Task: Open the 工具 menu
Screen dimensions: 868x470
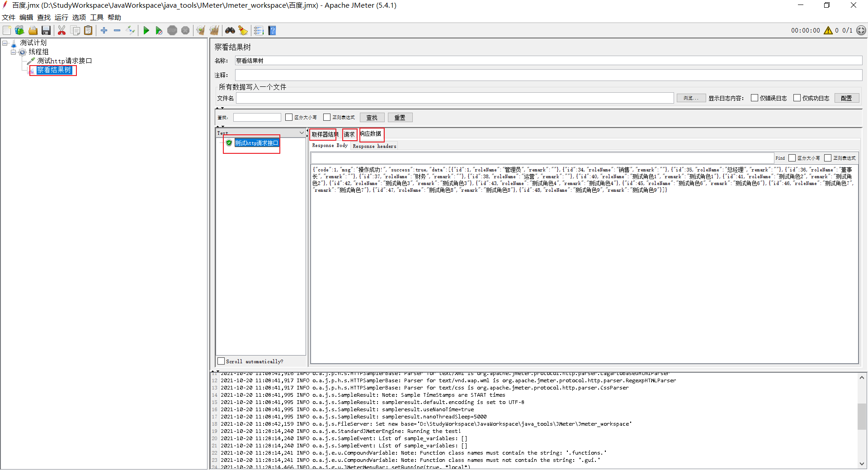Action: click(97, 17)
